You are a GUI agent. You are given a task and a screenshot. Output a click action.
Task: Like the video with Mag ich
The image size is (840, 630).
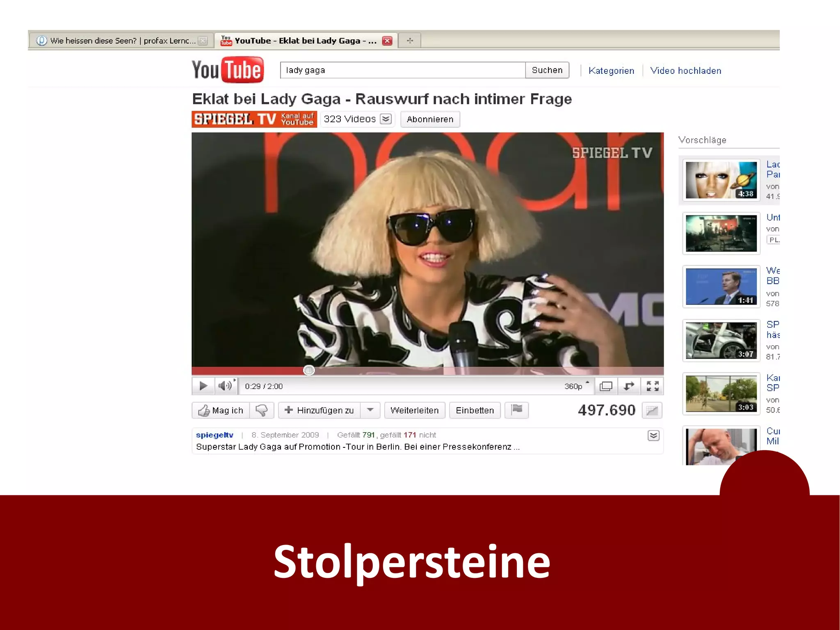221,410
